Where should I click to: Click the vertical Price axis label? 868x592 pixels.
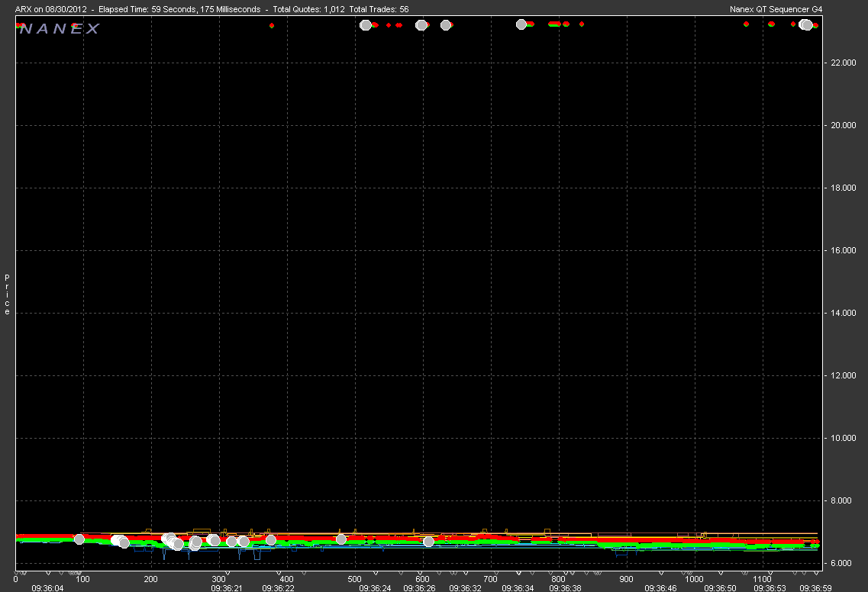[7, 294]
